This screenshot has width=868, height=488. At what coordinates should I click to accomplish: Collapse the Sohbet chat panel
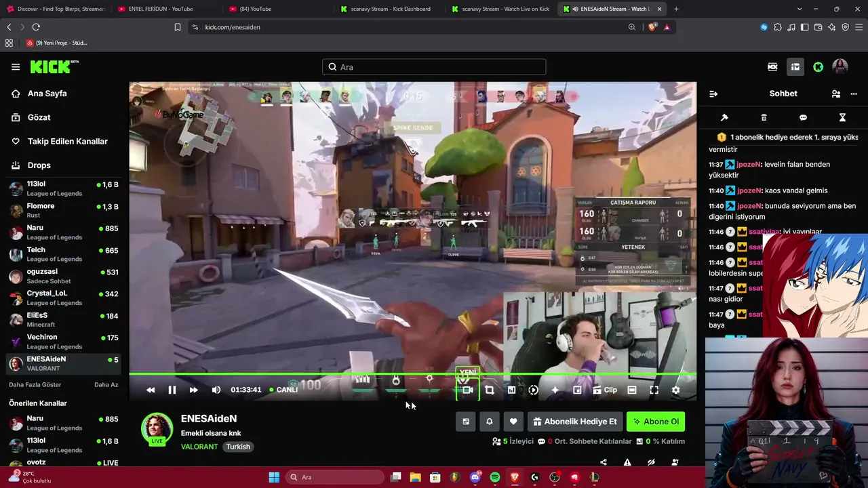tap(713, 94)
